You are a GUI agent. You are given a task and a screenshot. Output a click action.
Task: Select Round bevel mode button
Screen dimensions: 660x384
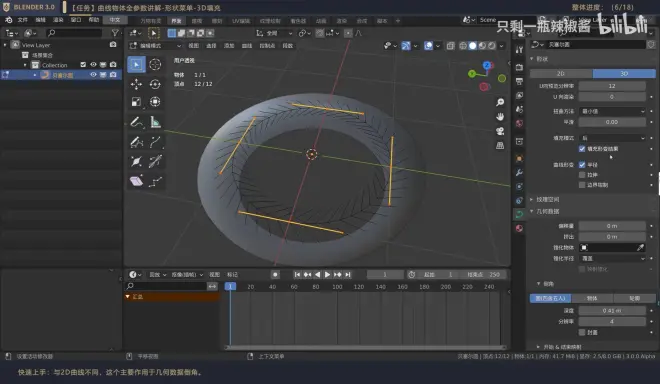point(550,298)
